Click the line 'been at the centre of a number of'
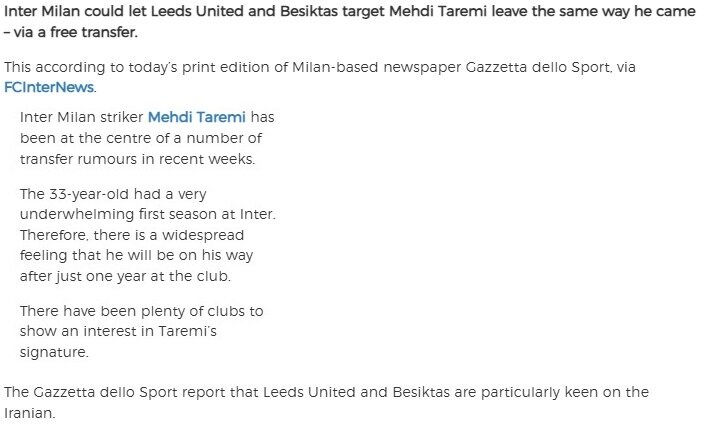Screen dimensions: 710x433 point(141,138)
